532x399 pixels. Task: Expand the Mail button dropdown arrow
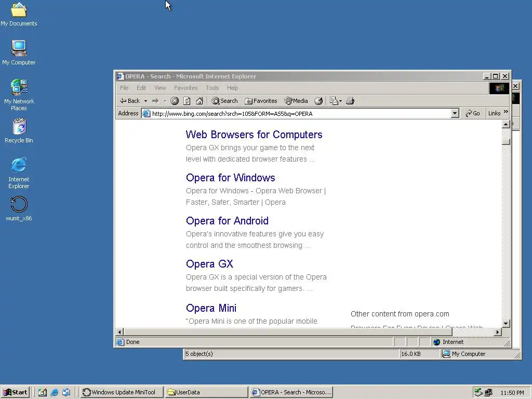coord(341,101)
